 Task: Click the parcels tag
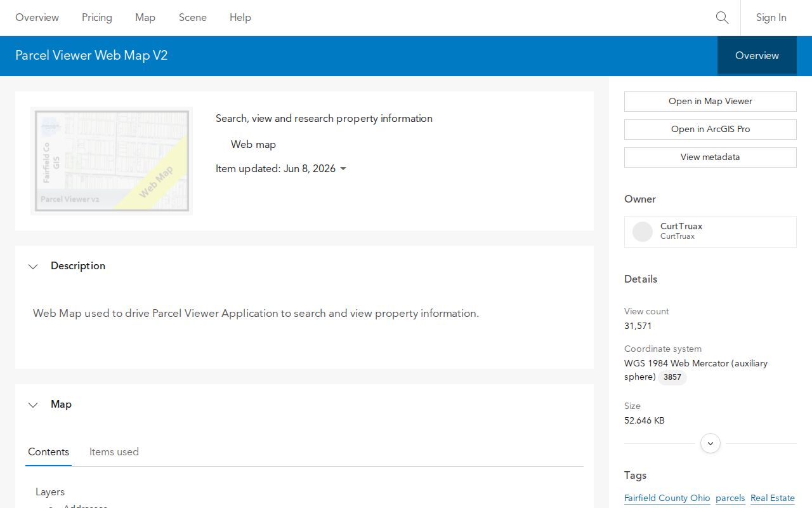coord(730,498)
